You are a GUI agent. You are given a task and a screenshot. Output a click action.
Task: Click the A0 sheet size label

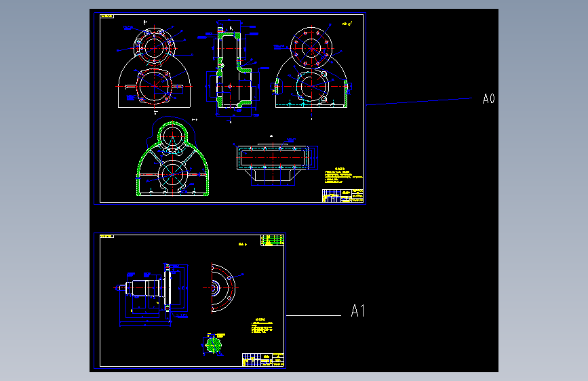pos(488,99)
